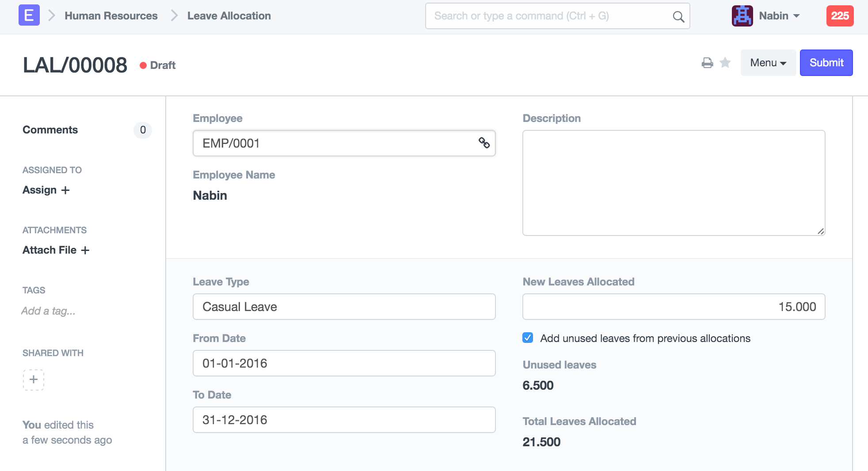This screenshot has height=471, width=868.
Task: Click the ERPNext 'E' home logo
Action: [29, 15]
